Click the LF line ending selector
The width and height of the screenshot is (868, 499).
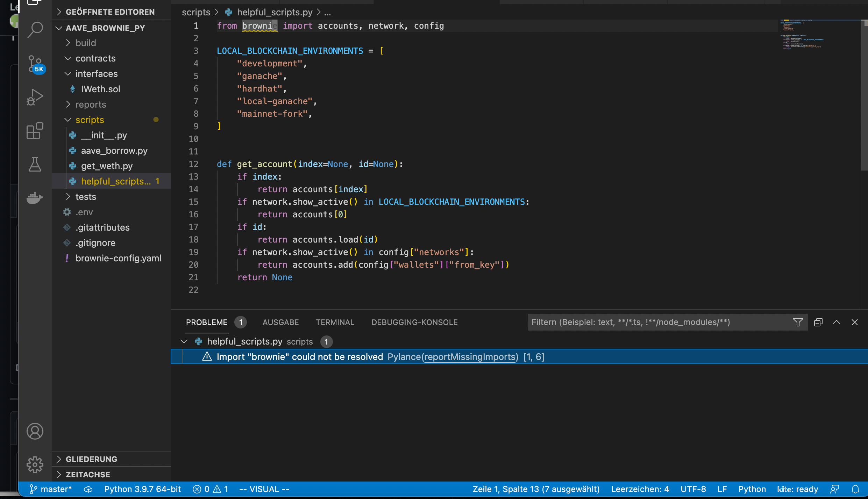(722, 489)
